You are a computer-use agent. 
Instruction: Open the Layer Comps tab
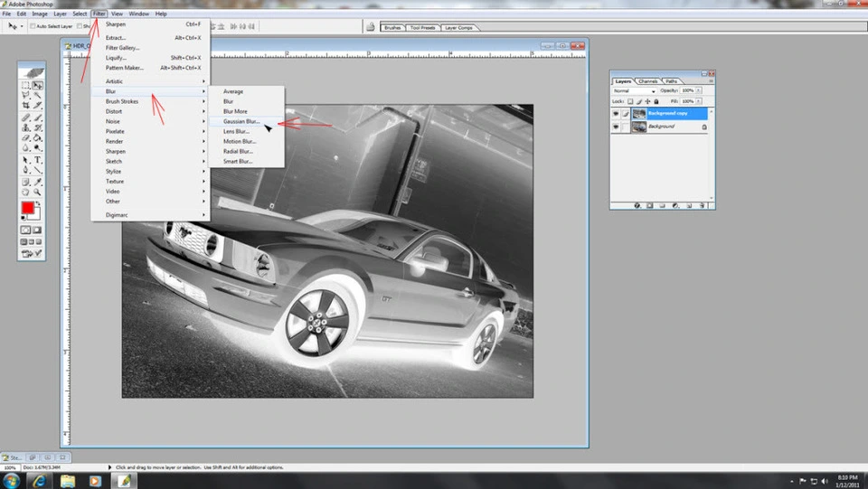click(x=458, y=27)
